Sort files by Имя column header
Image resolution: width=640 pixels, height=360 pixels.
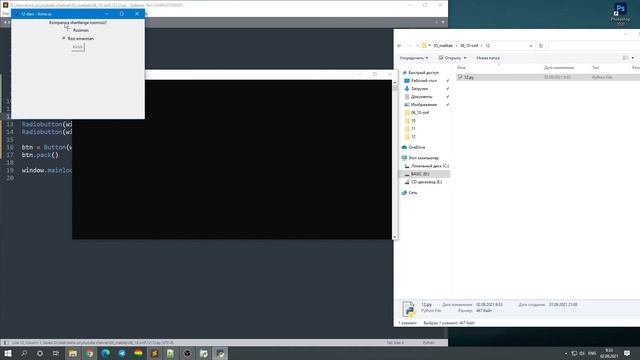tap(462, 67)
